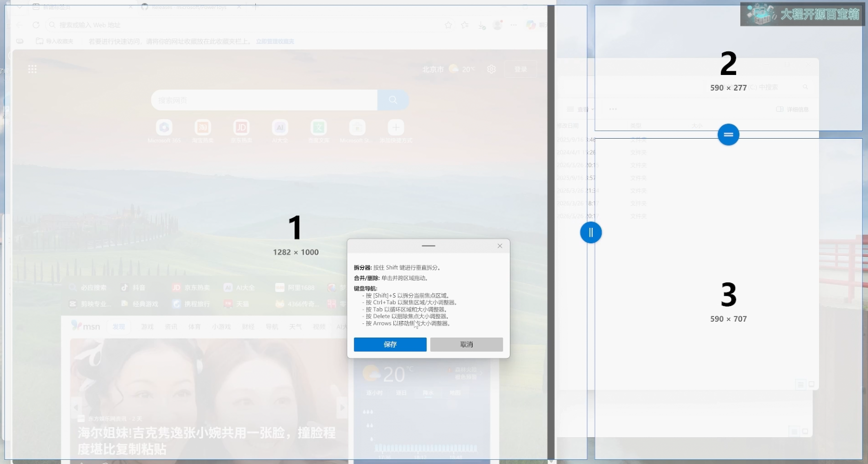Open the Edge settings and more ellipsis

(x=514, y=25)
